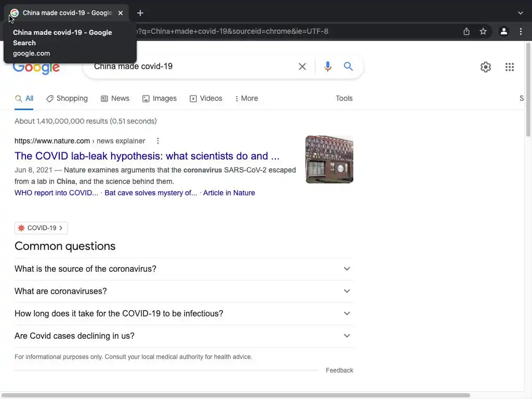Clear the search box with the X icon
532x399 pixels.
click(x=302, y=66)
